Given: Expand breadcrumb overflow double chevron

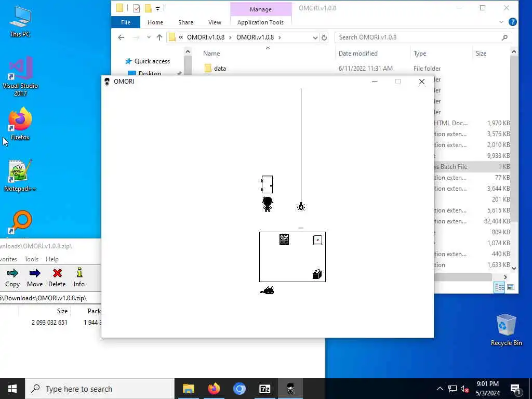Looking at the screenshot, I should tap(181, 37).
